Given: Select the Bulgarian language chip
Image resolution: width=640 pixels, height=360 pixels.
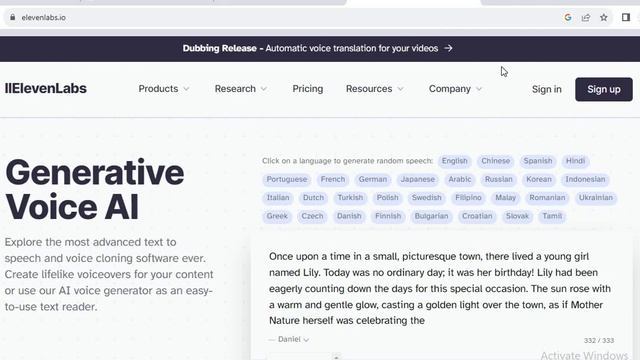Looking at the screenshot, I should pos(431,216).
